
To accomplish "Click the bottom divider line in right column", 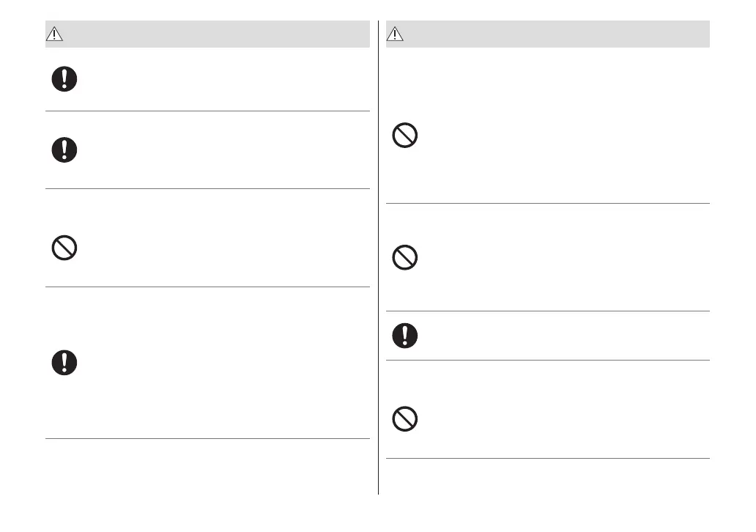I will 547,459.
